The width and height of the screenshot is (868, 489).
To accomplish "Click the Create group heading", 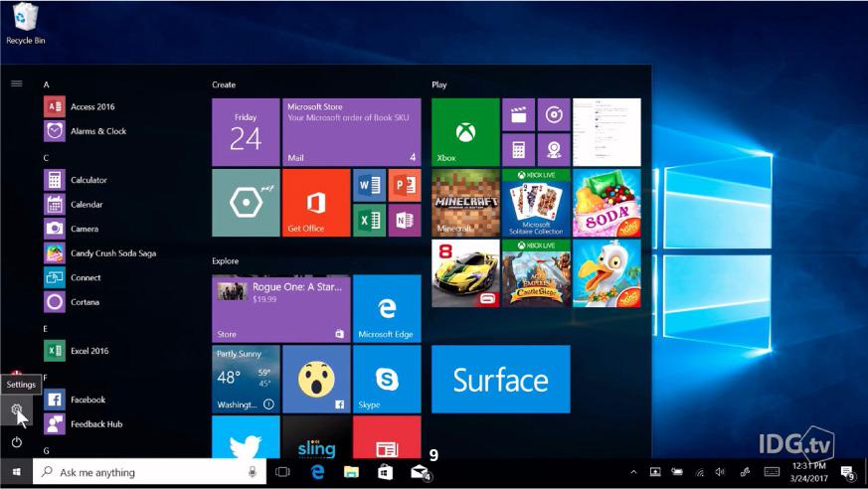I will pyautogui.click(x=224, y=84).
